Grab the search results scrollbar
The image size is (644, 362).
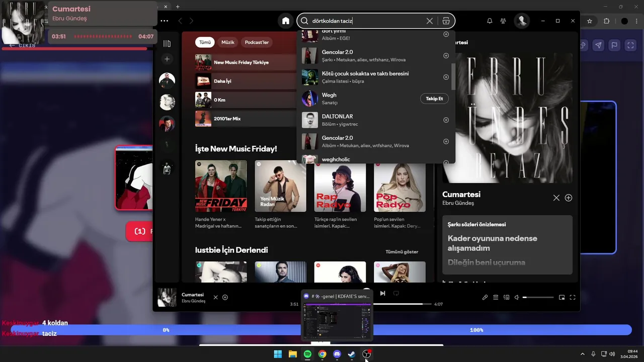[x=453, y=76]
